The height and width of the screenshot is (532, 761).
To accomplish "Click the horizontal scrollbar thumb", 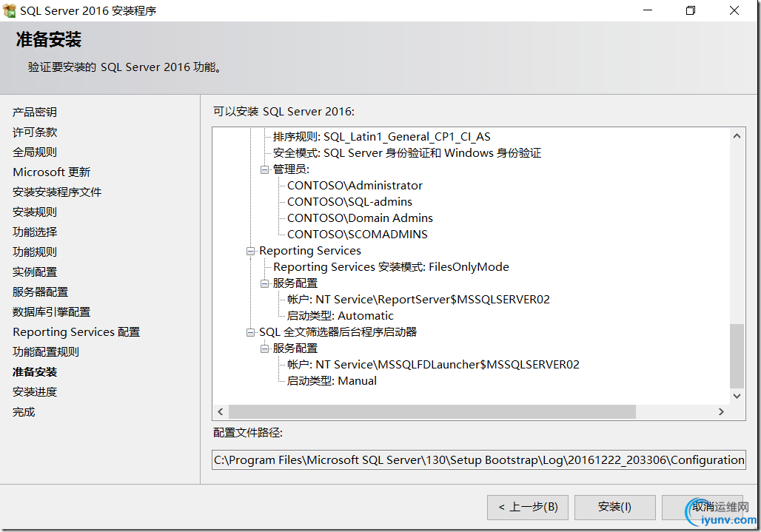I will point(432,411).
